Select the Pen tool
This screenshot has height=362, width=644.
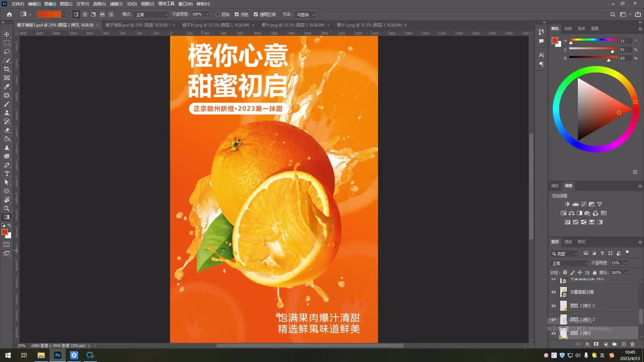tap(7, 165)
